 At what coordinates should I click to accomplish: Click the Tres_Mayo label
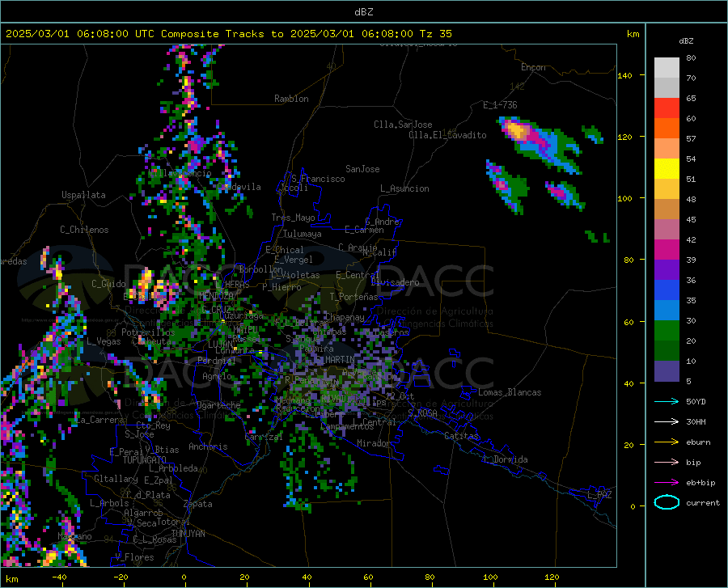[293, 218]
